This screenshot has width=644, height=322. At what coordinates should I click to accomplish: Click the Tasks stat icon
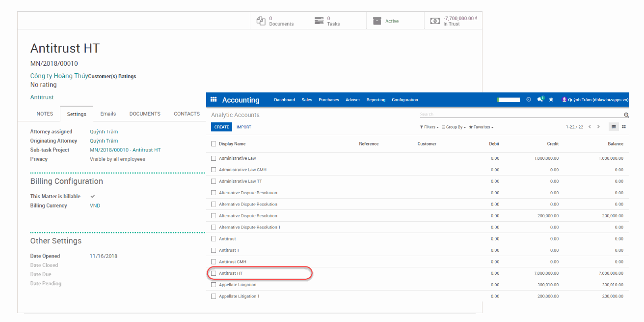click(x=319, y=21)
